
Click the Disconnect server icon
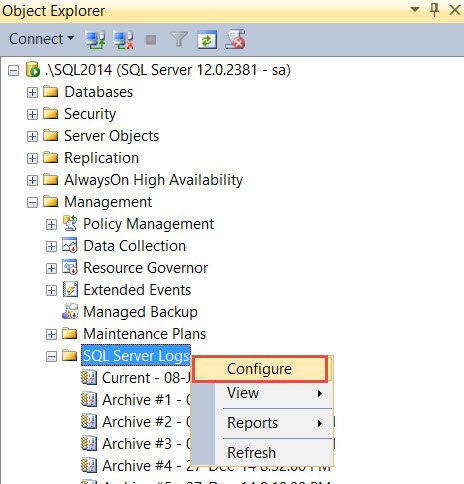point(124,40)
